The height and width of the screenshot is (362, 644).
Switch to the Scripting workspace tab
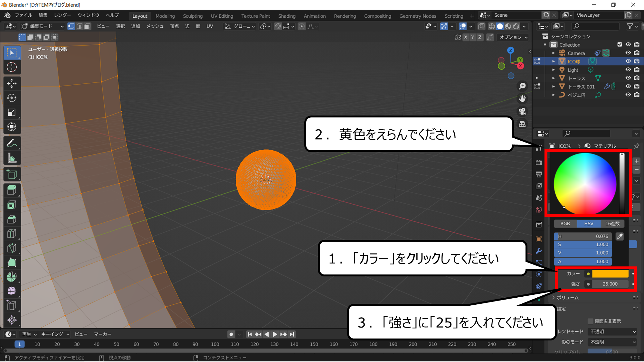[x=454, y=16]
